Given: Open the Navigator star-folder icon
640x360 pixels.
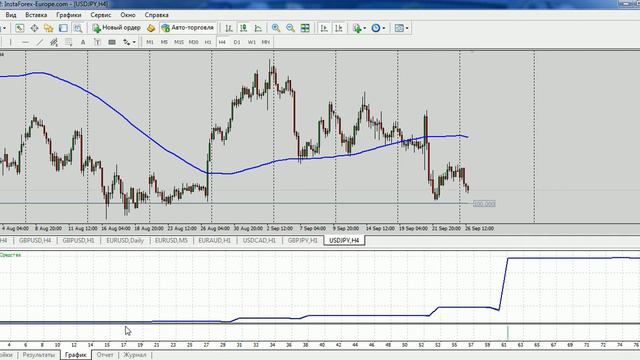Looking at the screenshot, I should coord(49,28).
